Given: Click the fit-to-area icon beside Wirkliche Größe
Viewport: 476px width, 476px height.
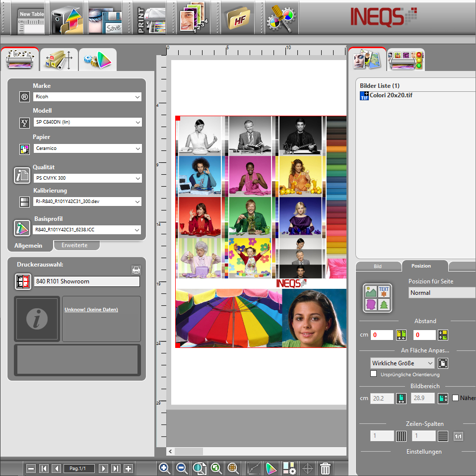Looking at the screenshot, I should pos(443,363).
